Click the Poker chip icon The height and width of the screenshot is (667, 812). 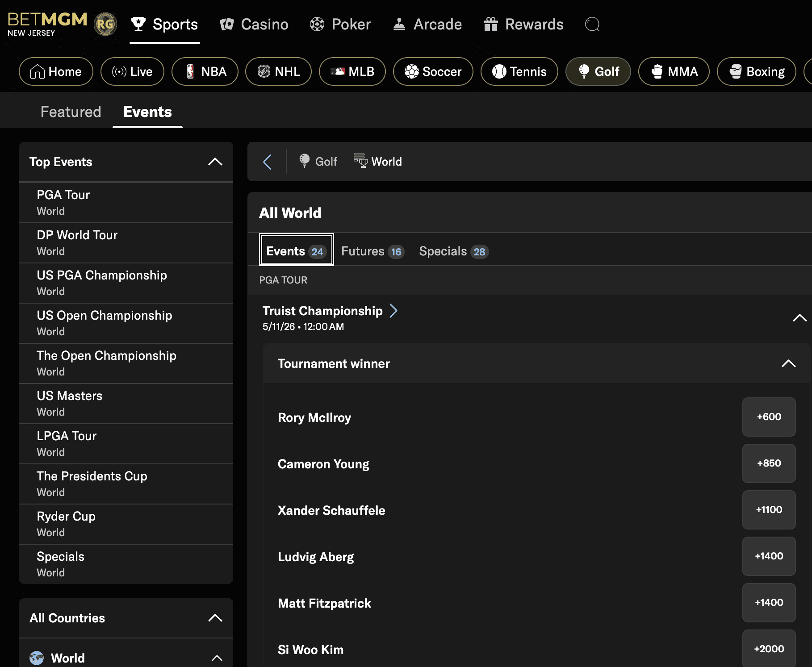pos(317,24)
